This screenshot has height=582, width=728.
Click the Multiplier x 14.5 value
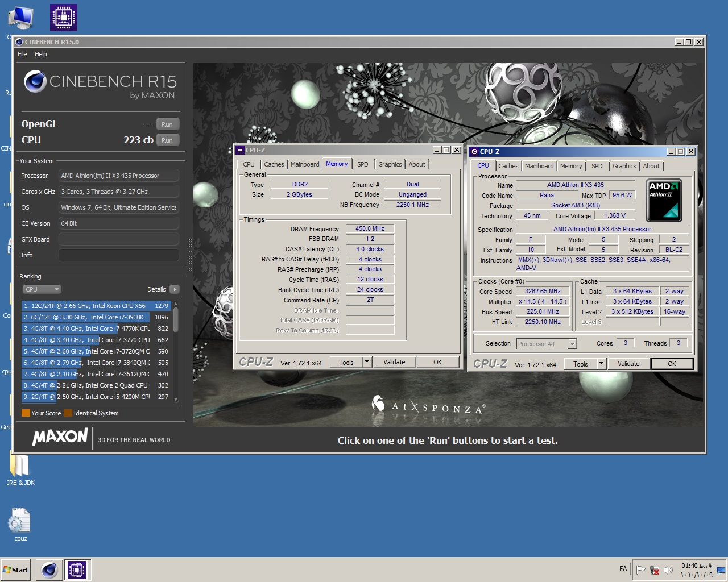[543, 301]
